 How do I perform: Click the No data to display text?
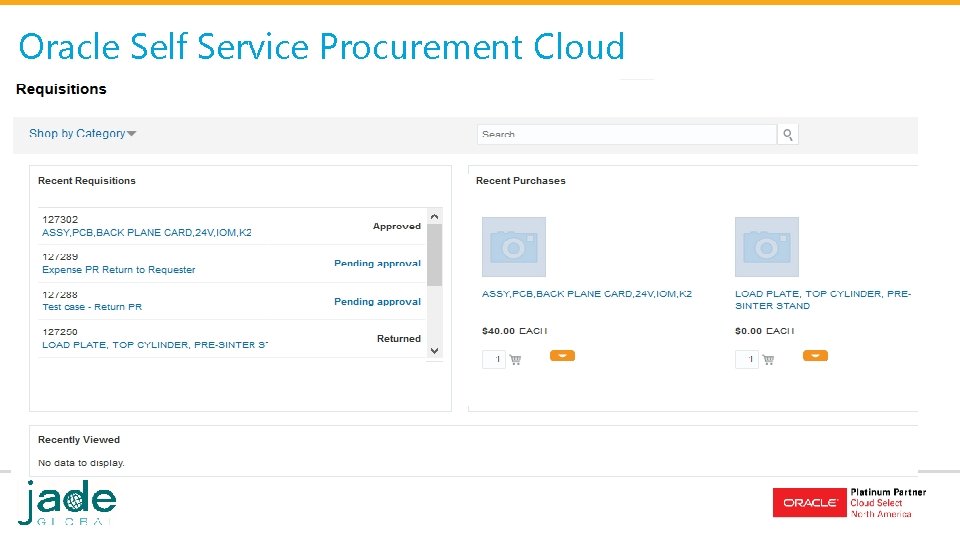click(81, 463)
